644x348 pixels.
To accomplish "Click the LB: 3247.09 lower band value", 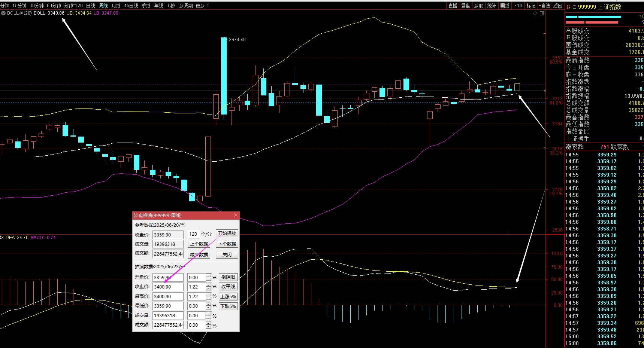I will [x=106, y=13].
